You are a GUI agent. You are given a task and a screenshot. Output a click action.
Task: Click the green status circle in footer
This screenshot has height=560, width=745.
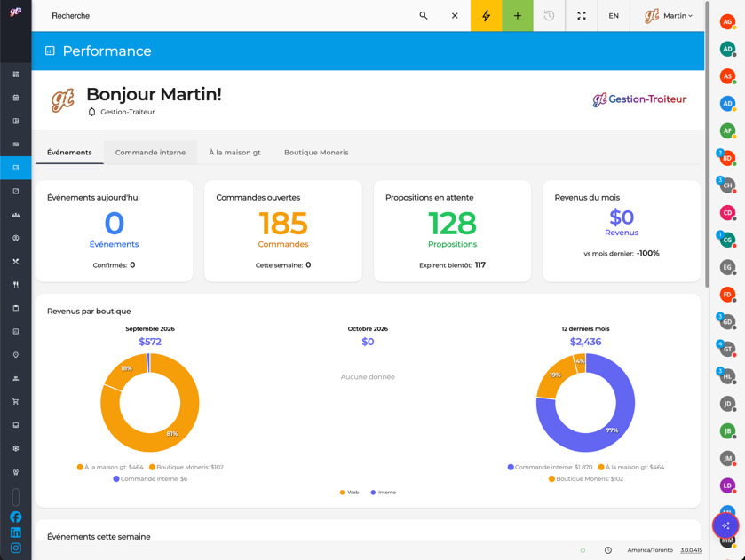coord(583,550)
